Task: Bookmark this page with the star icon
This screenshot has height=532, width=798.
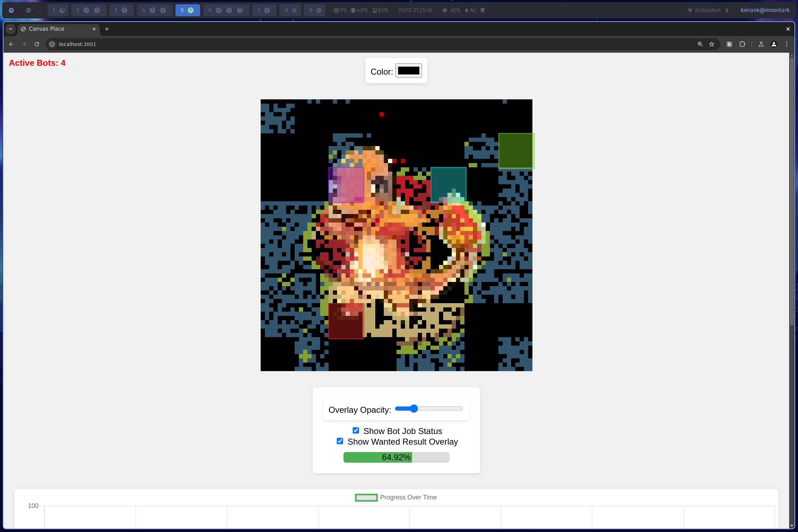Action: click(x=712, y=44)
